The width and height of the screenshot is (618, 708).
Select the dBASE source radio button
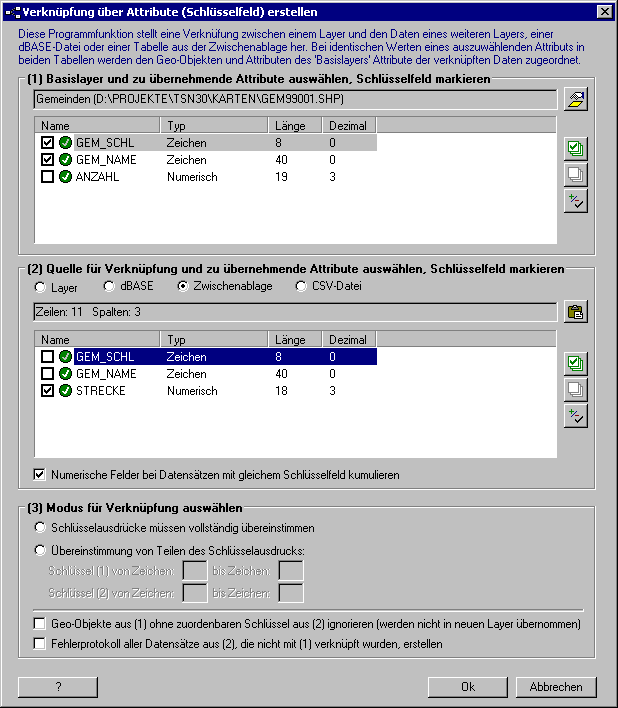click(x=109, y=286)
